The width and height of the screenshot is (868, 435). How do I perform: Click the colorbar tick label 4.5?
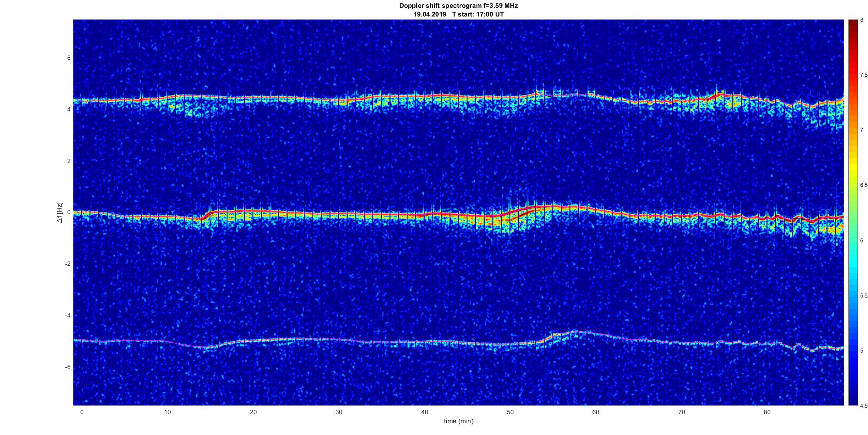pos(864,406)
